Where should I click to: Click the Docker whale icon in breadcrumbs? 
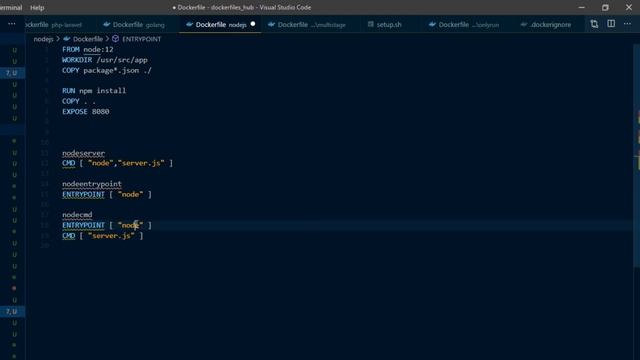point(67,39)
